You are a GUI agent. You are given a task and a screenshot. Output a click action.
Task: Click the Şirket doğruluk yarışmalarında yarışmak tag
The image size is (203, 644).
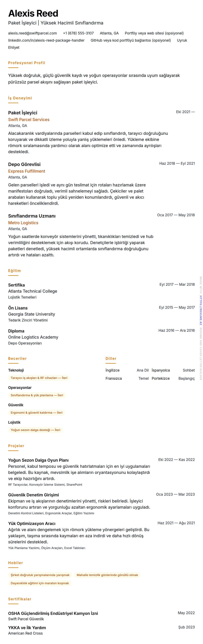[40, 575]
